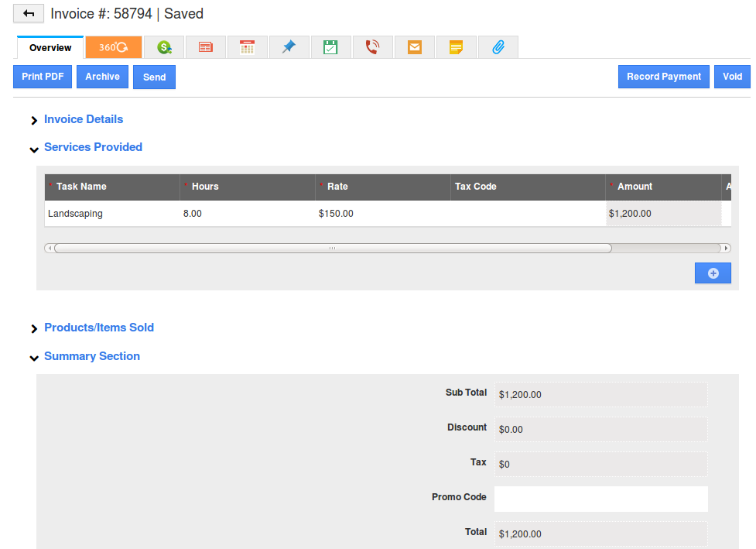Open the paperclip attachments tab
Screen dimensions: 756x549
(x=498, y=47)
